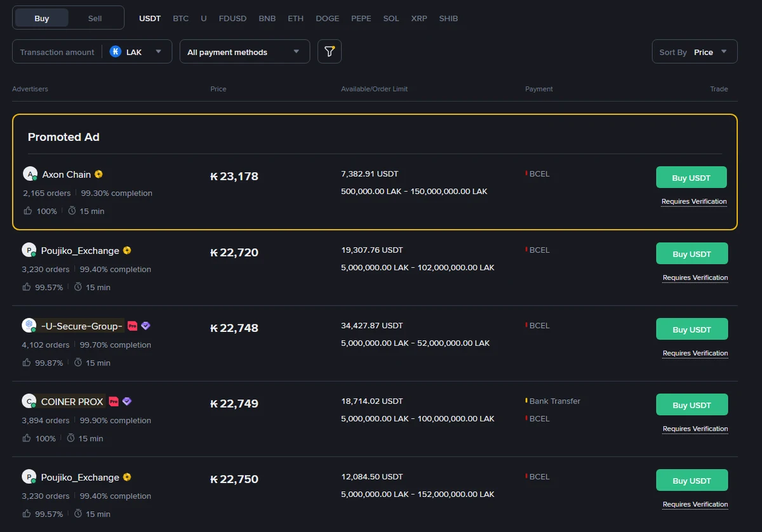Click thumbs-up icon in -U-Secure-Group- row
This screenshot has width=762, height=532.
point(26,362)
